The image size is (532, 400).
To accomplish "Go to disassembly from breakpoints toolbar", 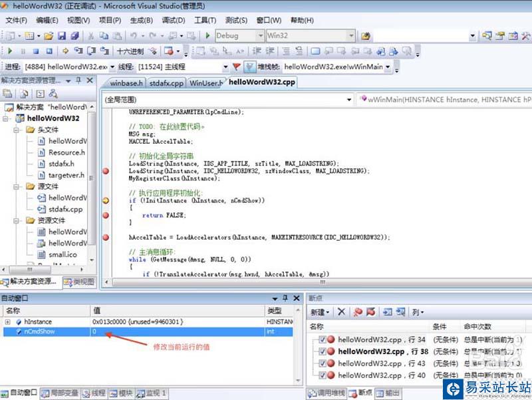I will coord(401,311).
